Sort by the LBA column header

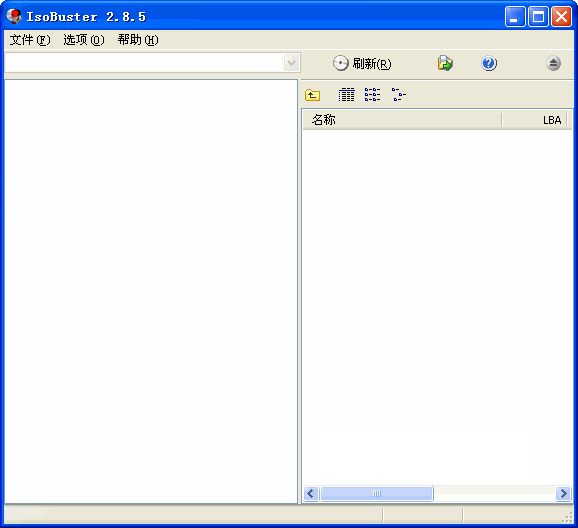pos(534,120)
